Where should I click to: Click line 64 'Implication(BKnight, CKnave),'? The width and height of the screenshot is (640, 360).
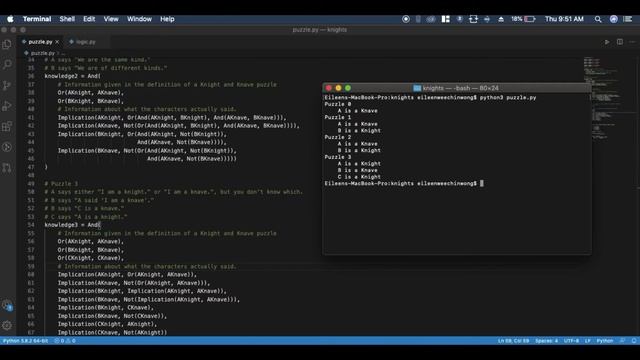(106, 308)
